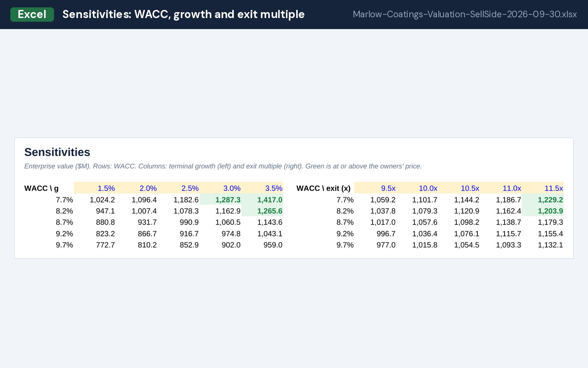
Task: Click the green cell showing 1,229.2
Action: (x=543, y=199)
